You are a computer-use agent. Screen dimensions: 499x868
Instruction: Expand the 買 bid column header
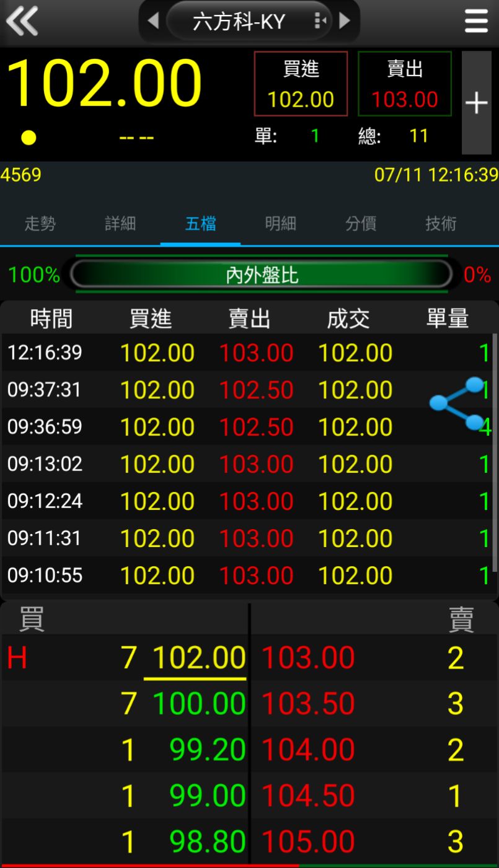26,618
